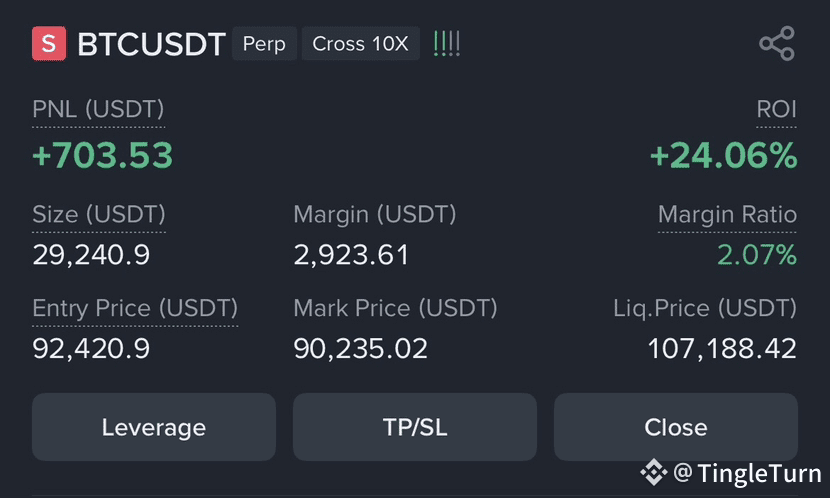This screenshot has height=498, width=830.
Task: Click the green ADL indicator bars
Action: (447, 43)
